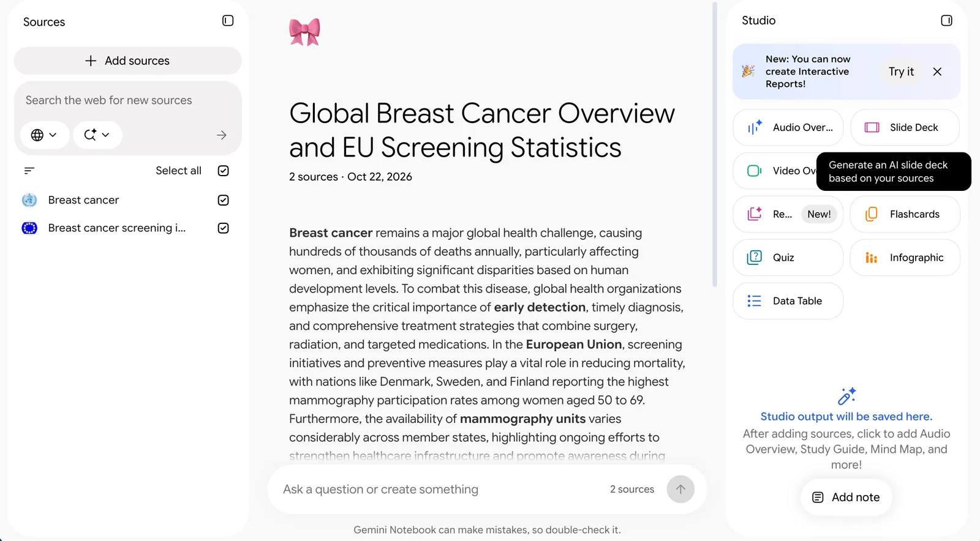Screen dimensions: 980x541
Task: Generate Flashcards from sources
Action: pos(905,214)
